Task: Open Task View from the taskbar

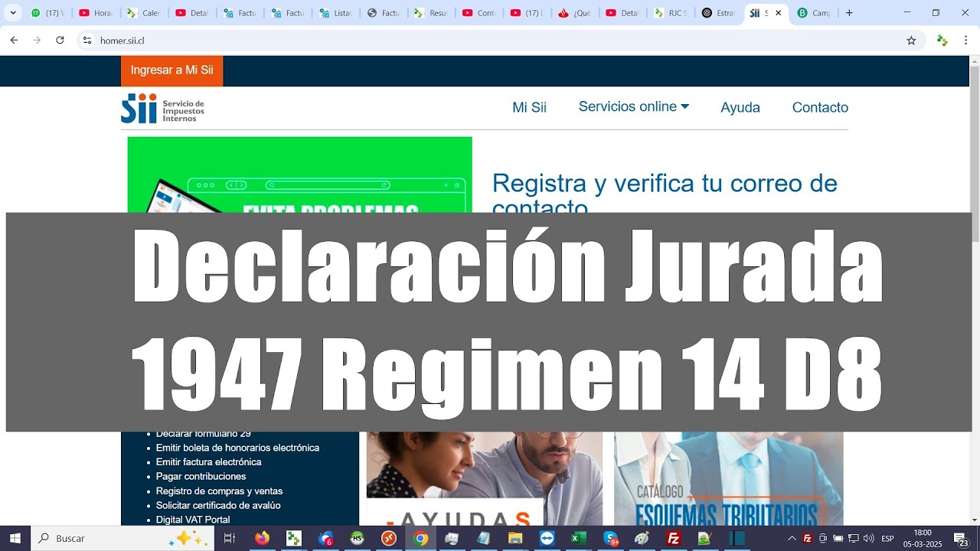Action: tap(229, 539)
